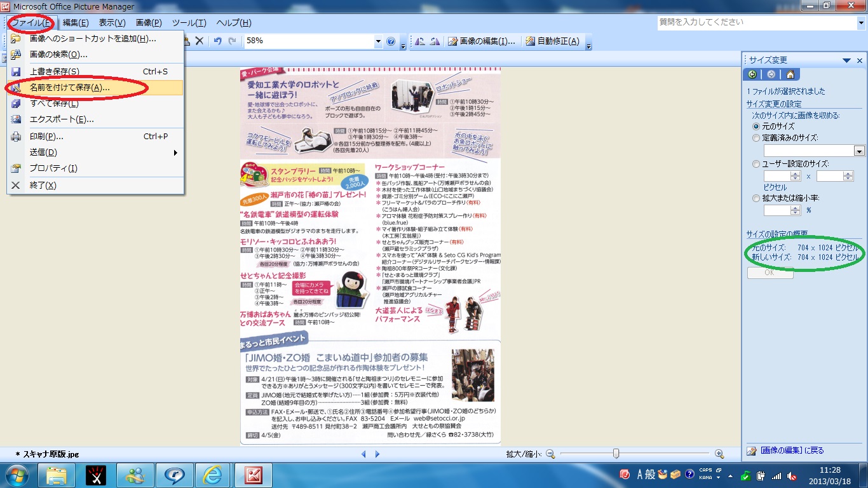Image resolution: width=868 pixels, height=488 pixels.
Task: Open the blue help question-mark icon
Action: pyautogui.click(x=391, y=41)
